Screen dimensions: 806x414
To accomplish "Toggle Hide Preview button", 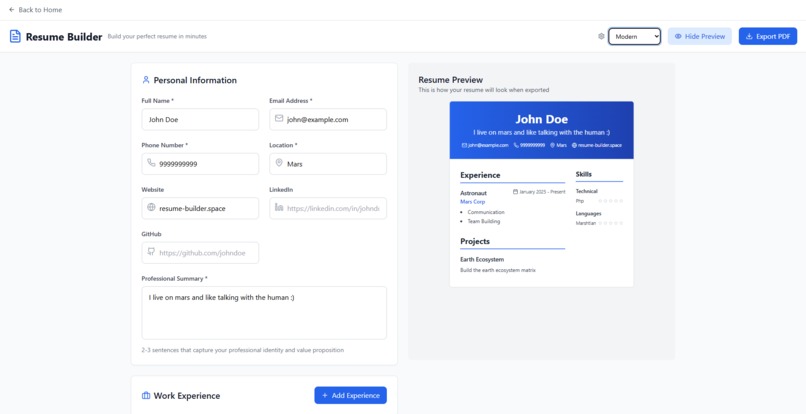I will (x=700, y=37).
